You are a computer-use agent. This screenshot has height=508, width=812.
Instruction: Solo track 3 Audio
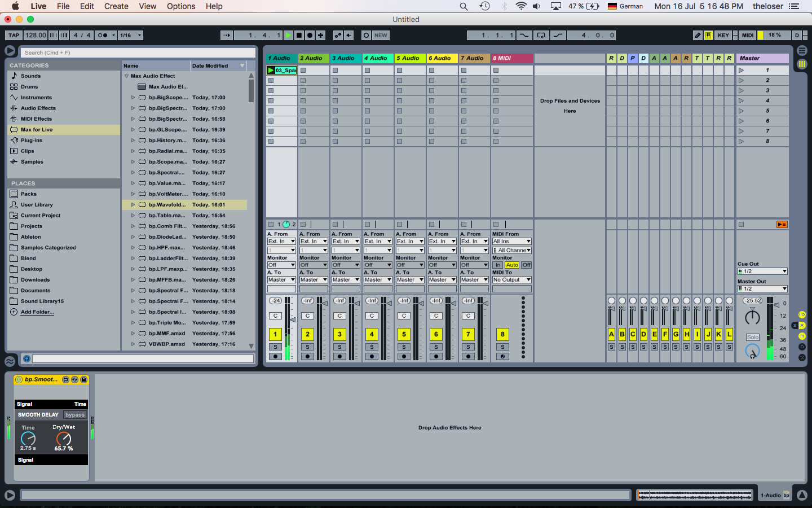[339, 347]
